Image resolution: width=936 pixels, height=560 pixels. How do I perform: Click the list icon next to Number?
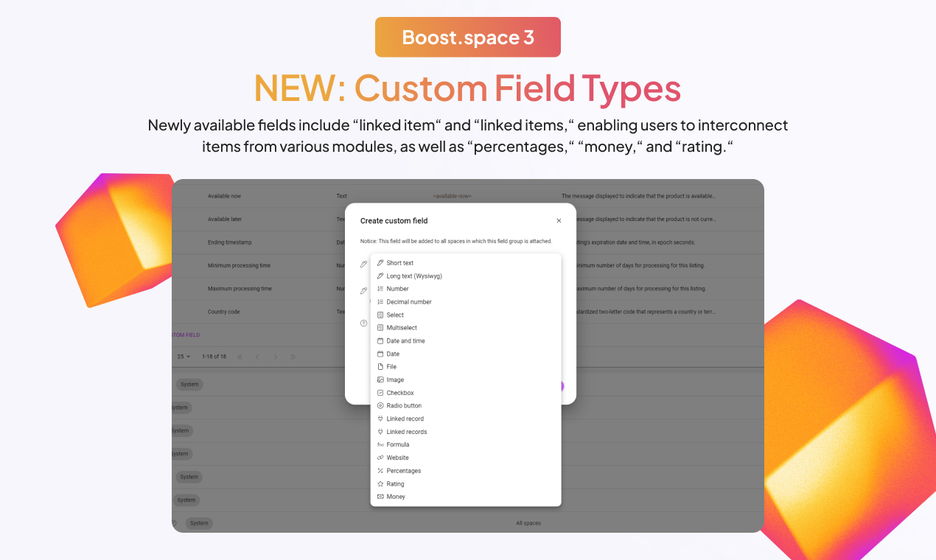coord(380,289)
